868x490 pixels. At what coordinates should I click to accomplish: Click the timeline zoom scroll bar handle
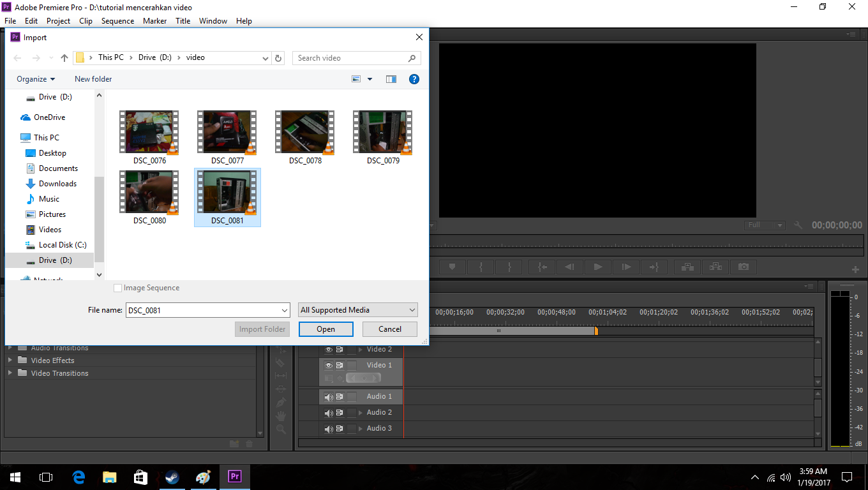pyautogui.click(x=498, y=330)
